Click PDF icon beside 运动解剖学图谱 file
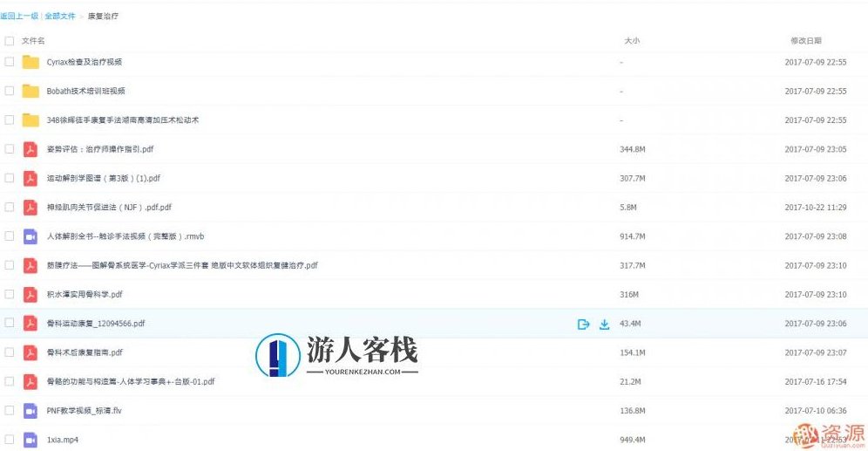 click(31, 179)
